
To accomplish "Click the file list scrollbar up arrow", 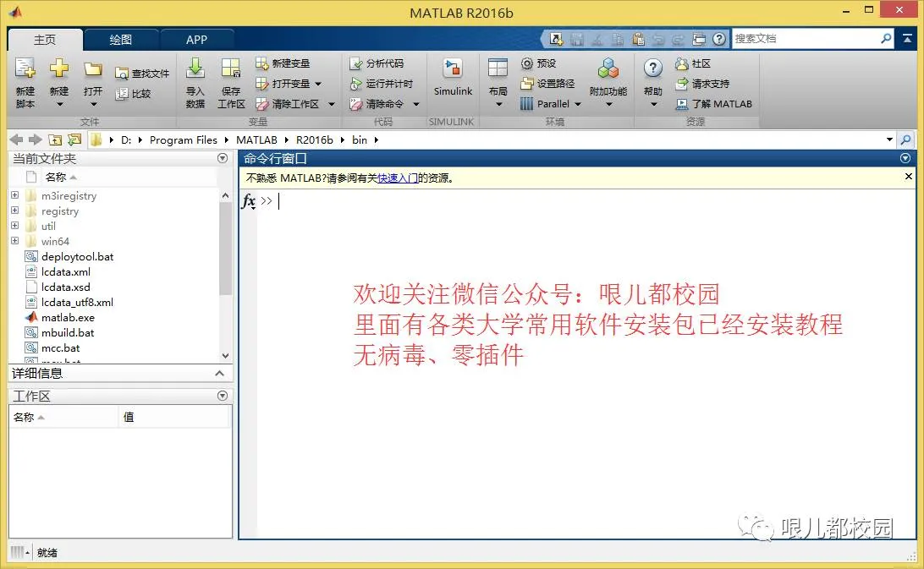I will click(225, 195).
